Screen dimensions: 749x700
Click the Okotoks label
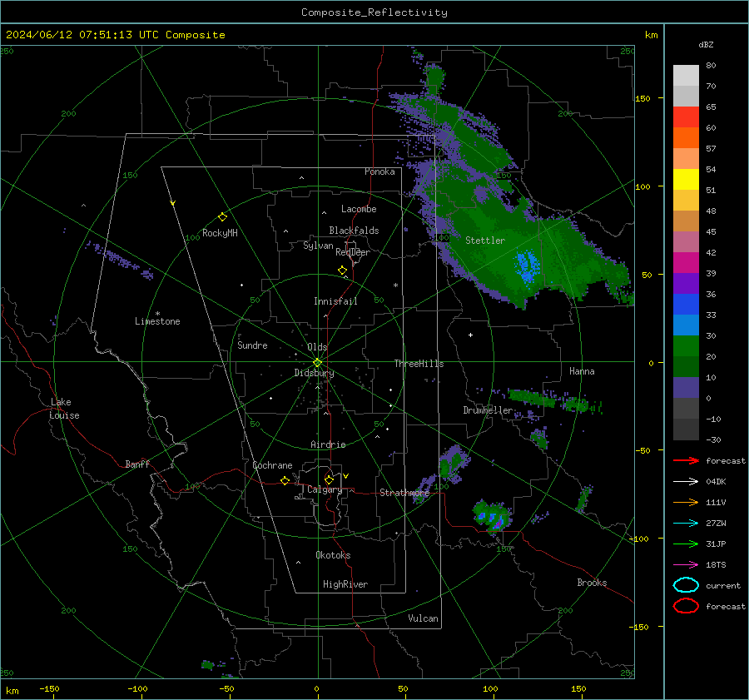[x=333, y=555]
